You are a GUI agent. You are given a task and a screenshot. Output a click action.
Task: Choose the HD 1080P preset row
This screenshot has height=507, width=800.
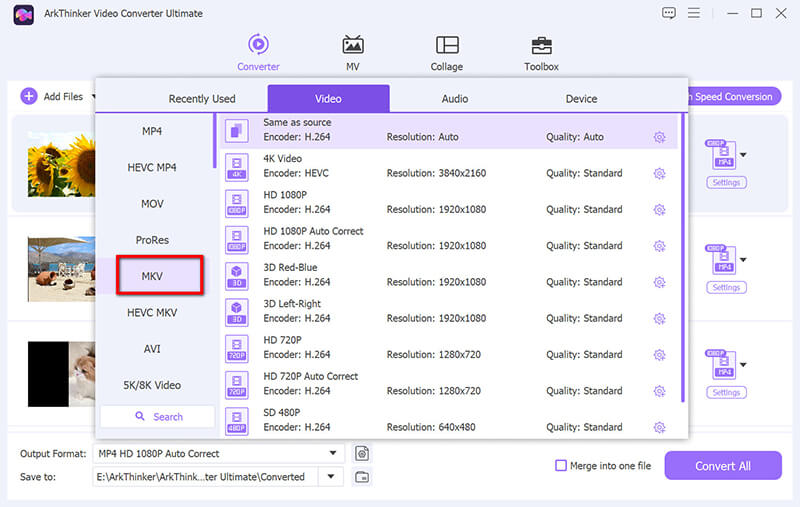pos(449,202)
